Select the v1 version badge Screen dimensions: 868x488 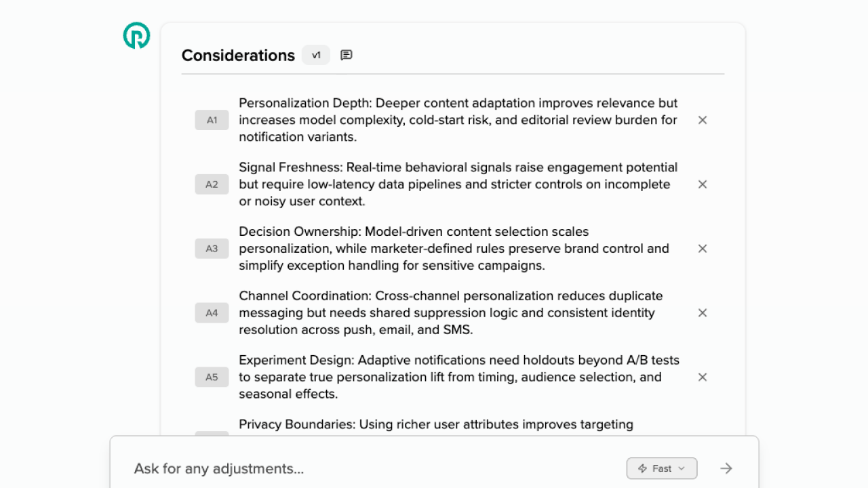click(316, 55)
